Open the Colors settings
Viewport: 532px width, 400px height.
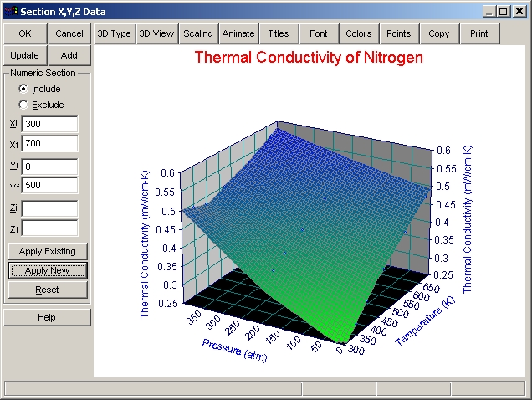point(359,33)
